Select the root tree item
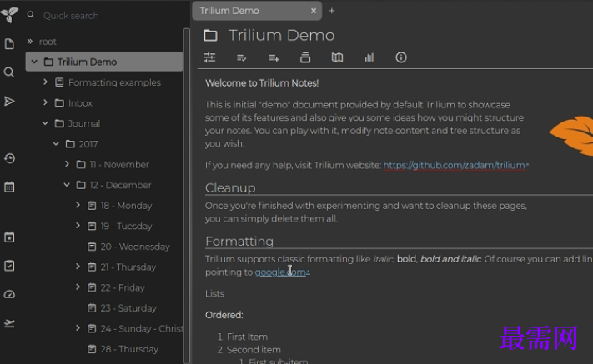Screen dimensions: 593x364 [x=48, y=42]
